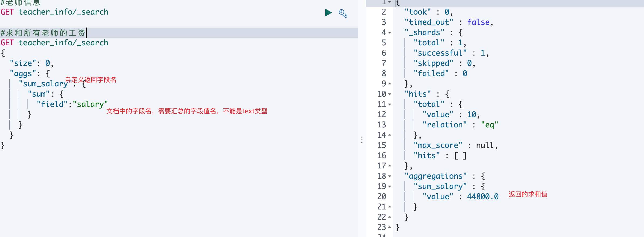Click the fold arrow at line 14
Viewport: 644px width, 237px height.
click(x=390, y=135)
